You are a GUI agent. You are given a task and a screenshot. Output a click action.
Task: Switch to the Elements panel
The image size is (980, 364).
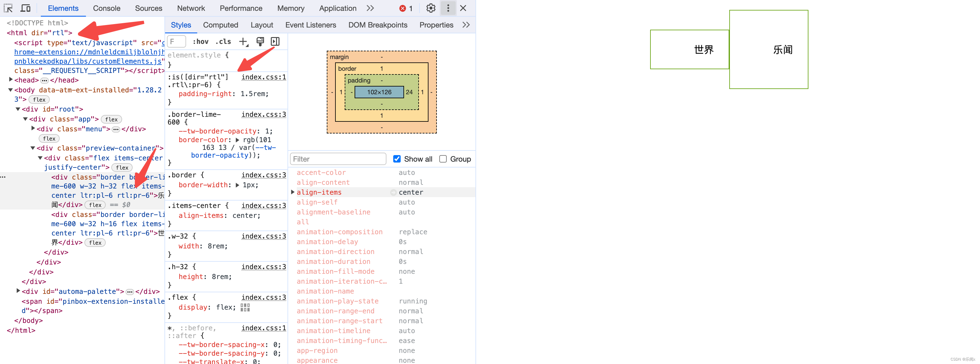(x=63, y=8)
